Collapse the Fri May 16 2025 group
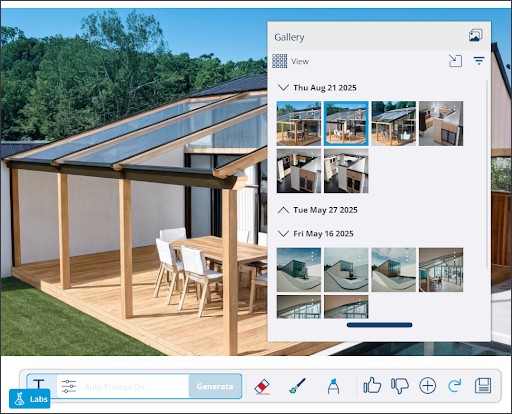 click(283, 234)
